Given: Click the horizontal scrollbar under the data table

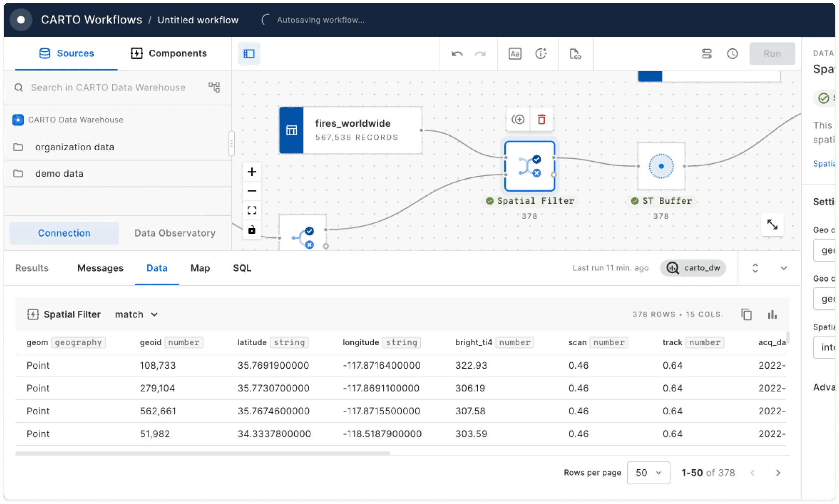Looking at the screenshot, I should 202,454.
